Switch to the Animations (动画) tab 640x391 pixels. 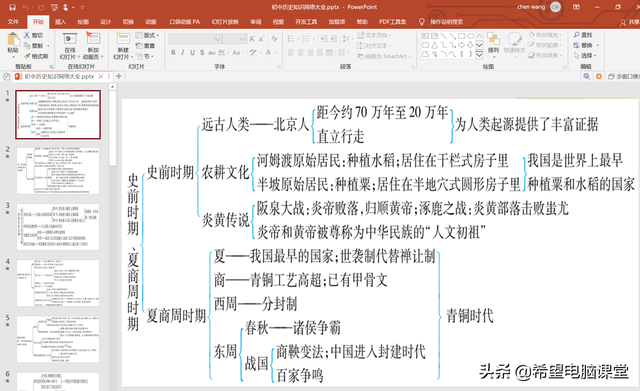(151, 22)
